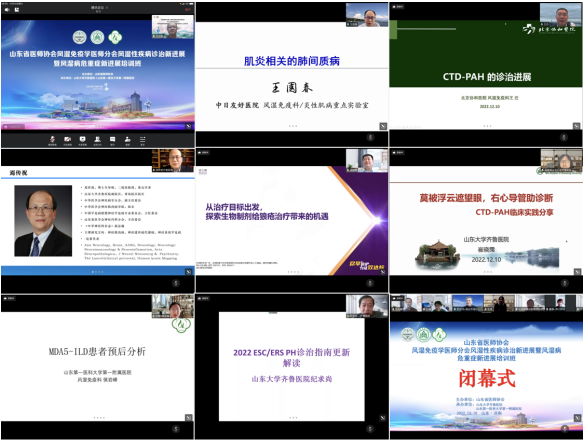Click top-left status badge in MDA5-ILD panel
Screen dimensions: 584x440
tap(9, 298)
